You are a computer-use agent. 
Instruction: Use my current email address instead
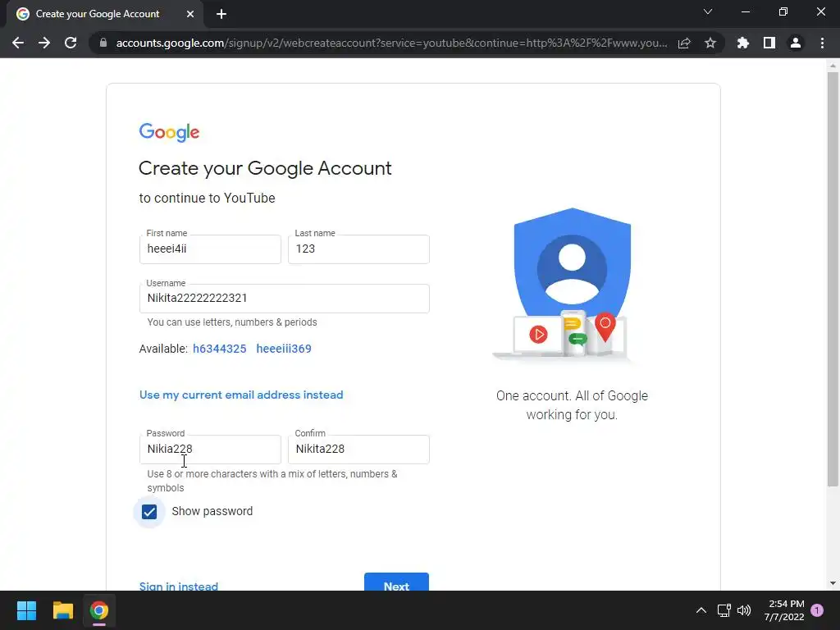tap(241, 395)
